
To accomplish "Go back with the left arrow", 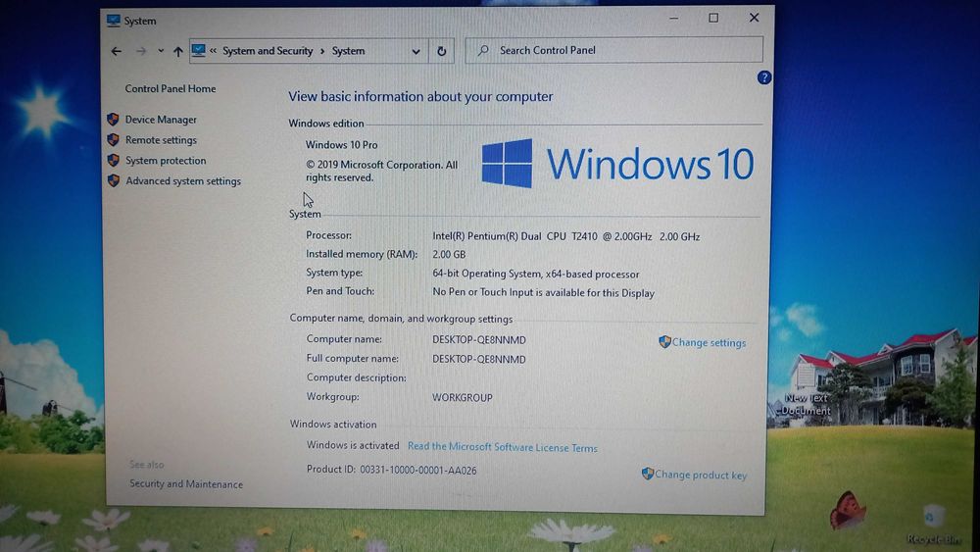I will point(117,51).
